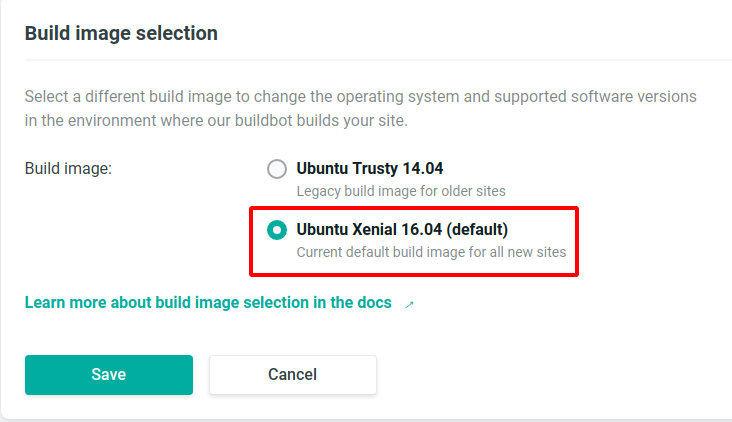Click the "Ubuntu Trusty 14.04" option label

pos(370,169)
